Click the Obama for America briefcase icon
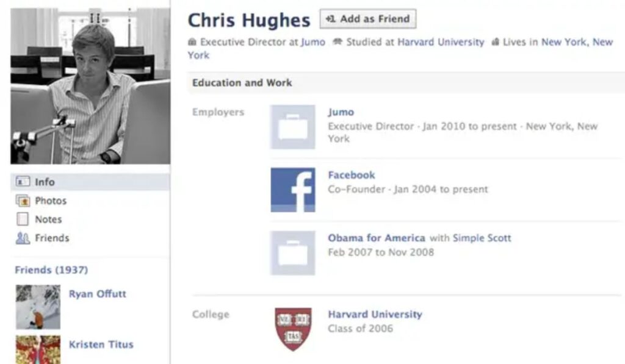 point(293,253)
